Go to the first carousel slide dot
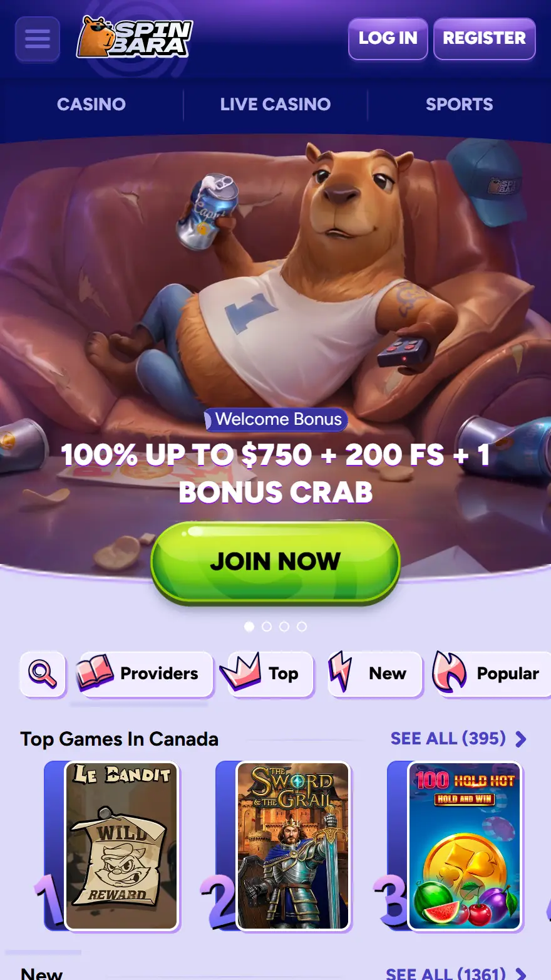 [249, 627]
